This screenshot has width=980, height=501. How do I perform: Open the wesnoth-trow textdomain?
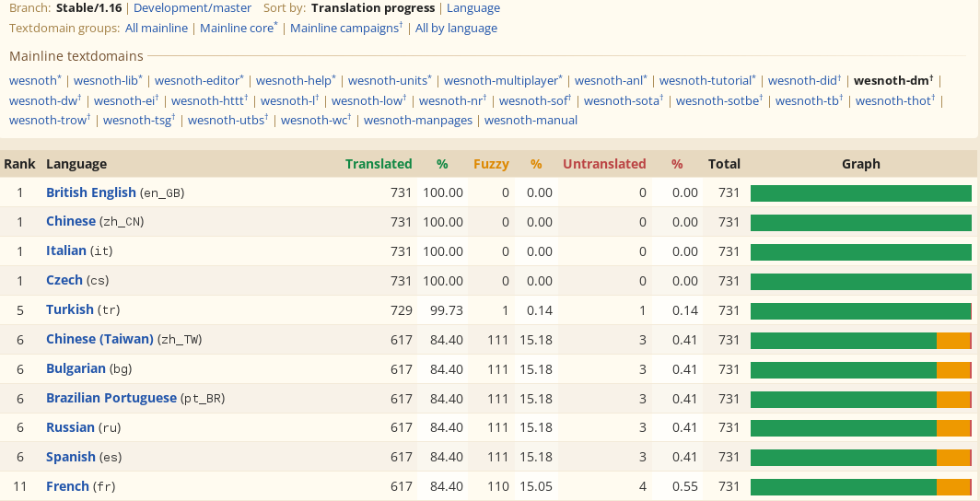click(x=50, y=121)
